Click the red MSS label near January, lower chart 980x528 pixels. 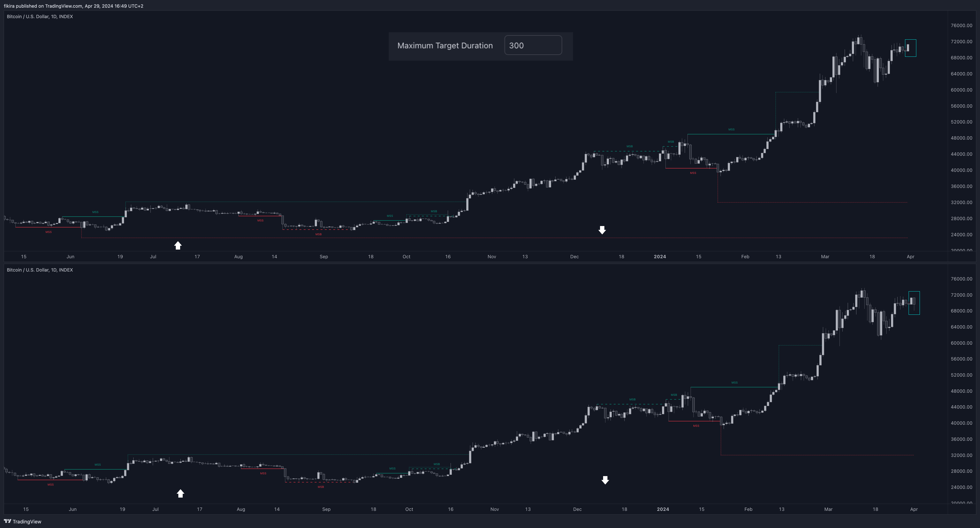(x=696, y=426)
